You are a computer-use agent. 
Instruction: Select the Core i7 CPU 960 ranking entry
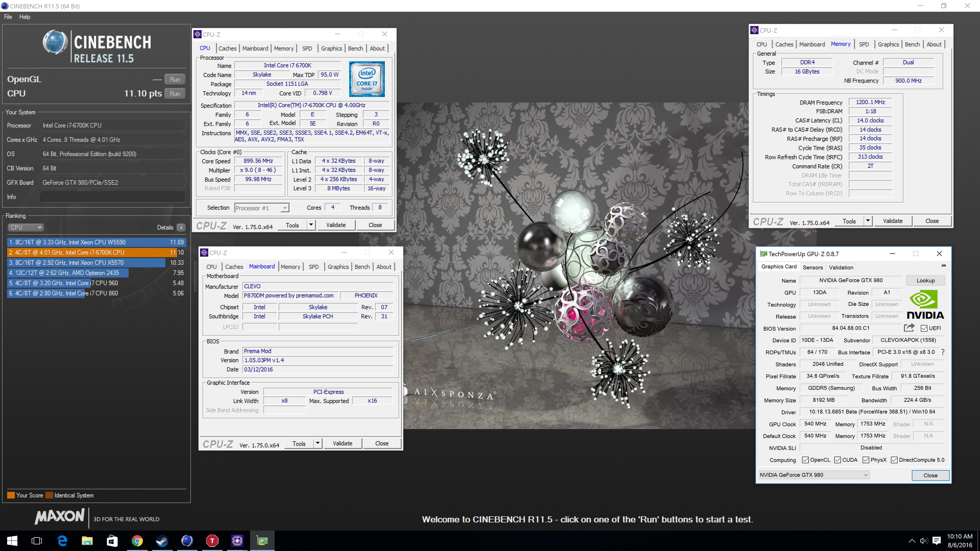pos(96,283)
